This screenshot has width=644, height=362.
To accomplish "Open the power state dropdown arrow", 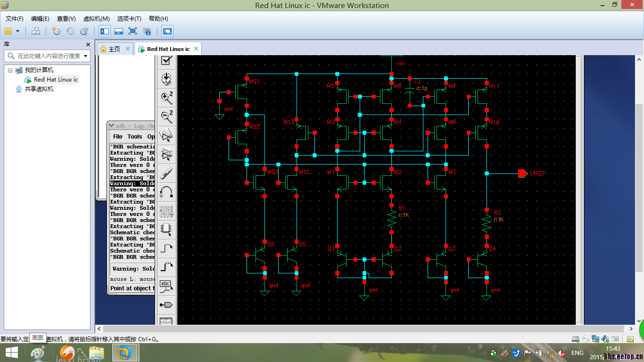I will tap(18, 31).
